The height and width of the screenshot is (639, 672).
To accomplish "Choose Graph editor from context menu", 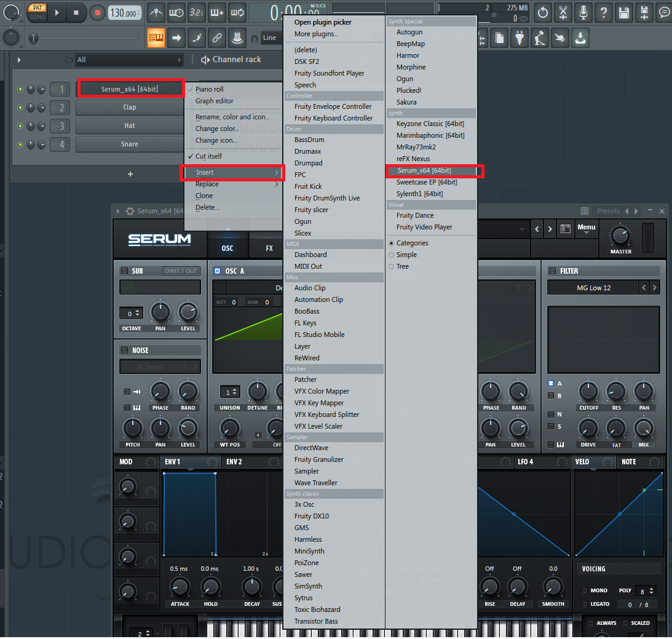I will pyautogui.click(x=215, y=101).
